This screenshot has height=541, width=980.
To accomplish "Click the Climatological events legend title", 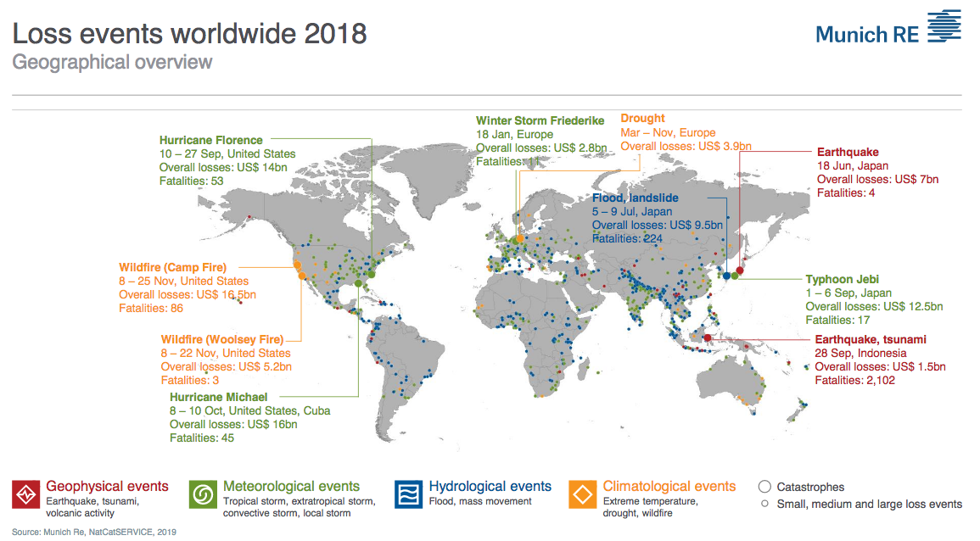I will click(x=669, y=486).
